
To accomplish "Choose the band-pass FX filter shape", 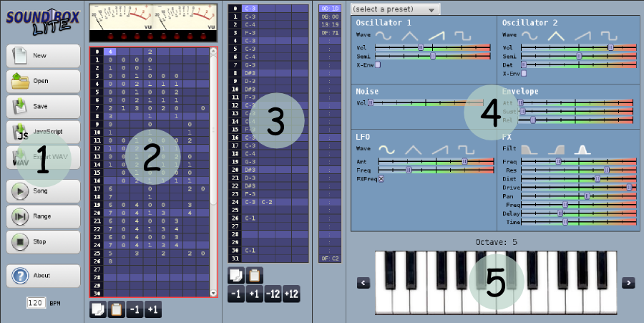I will coord(582,150).
